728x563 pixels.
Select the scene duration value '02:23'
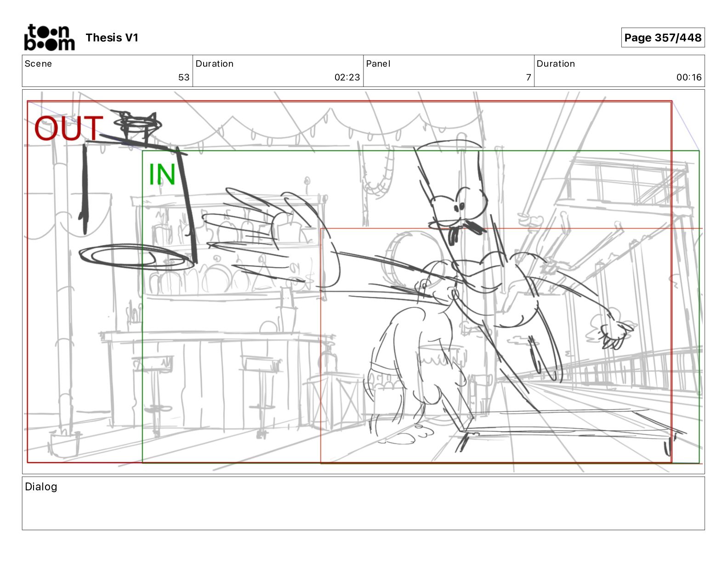(x=347, y=77)
